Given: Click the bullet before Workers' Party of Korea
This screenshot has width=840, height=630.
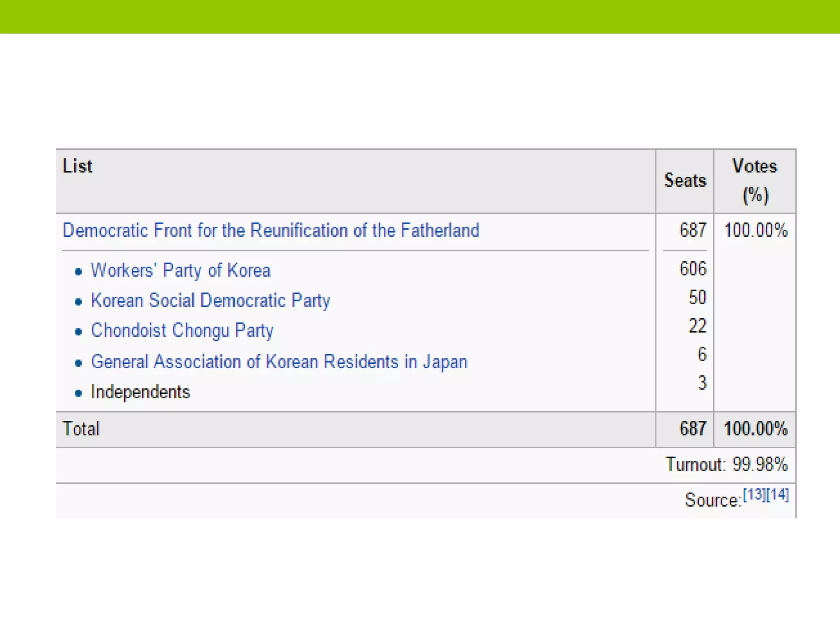Looking at the screenshot, I should click(x=78, y=272).
